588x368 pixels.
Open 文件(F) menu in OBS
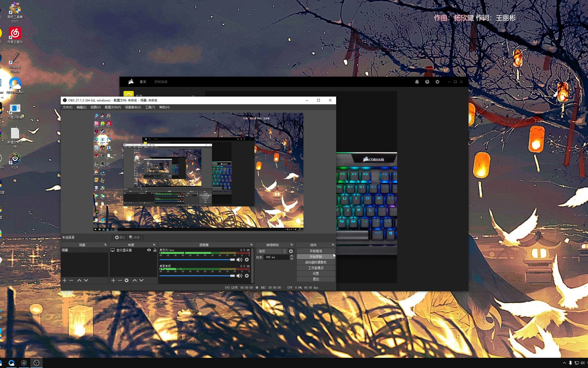pos(68,107)
